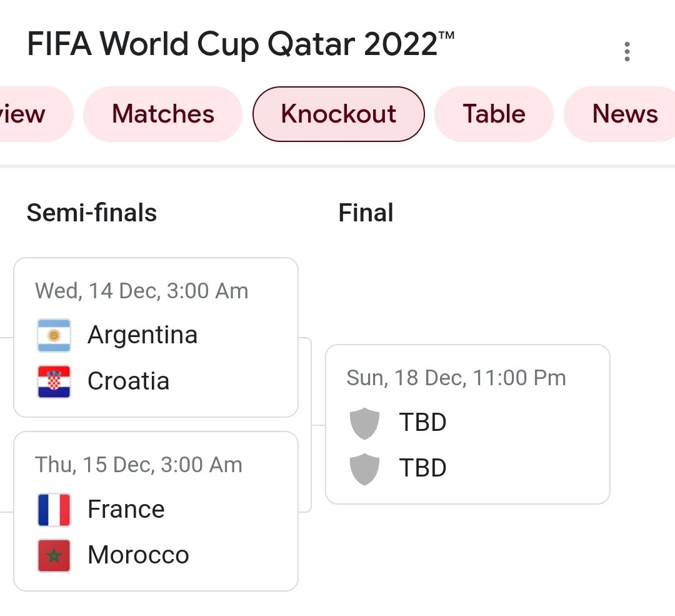Click the Morocco team name
This screenshot has height=616, width=675.
138,555
